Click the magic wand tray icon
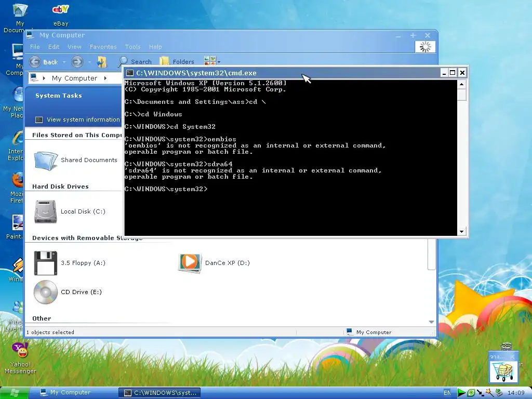 (489, 393)
